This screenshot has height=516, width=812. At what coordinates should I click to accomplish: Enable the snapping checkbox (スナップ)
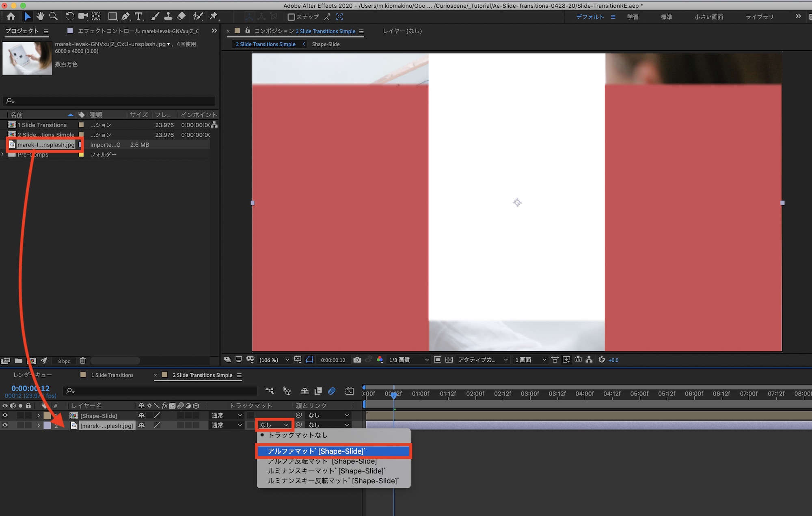pos(291,17)
